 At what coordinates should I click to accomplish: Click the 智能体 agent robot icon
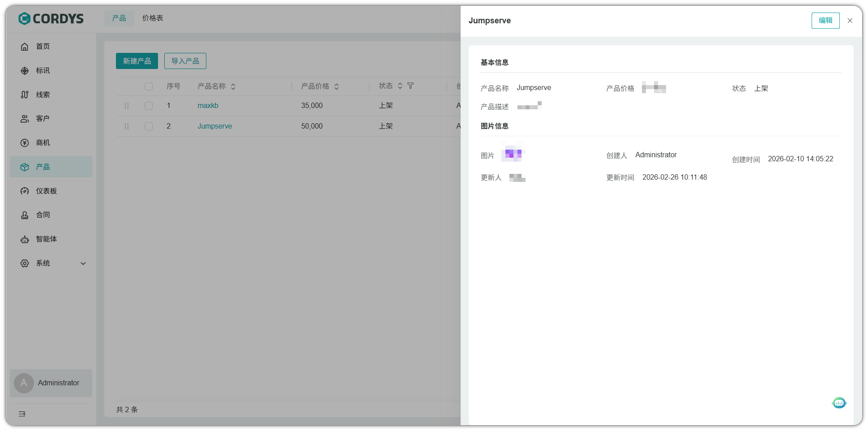[x=25, y=239]
